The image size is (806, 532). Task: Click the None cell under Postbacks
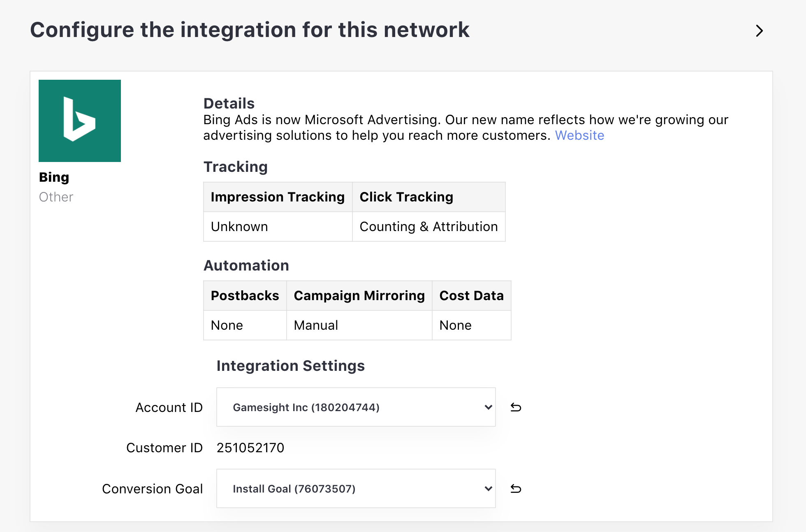pos(245,325)
